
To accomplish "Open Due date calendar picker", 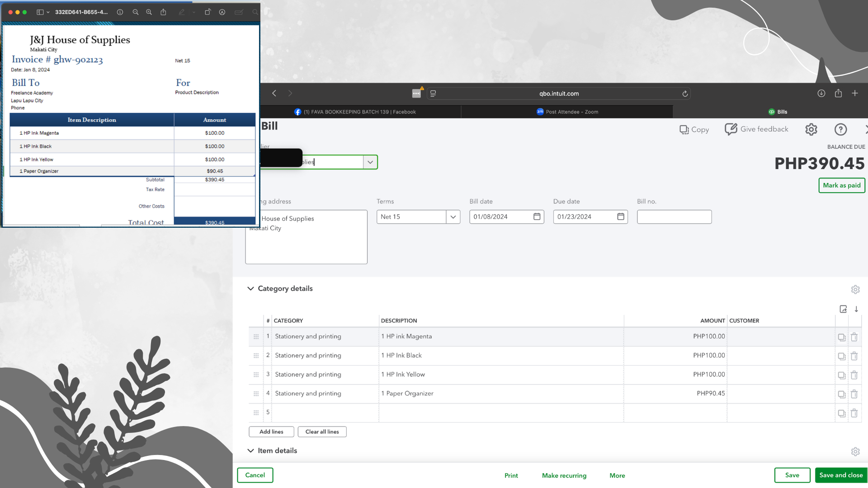I will (x=621, y=217).
